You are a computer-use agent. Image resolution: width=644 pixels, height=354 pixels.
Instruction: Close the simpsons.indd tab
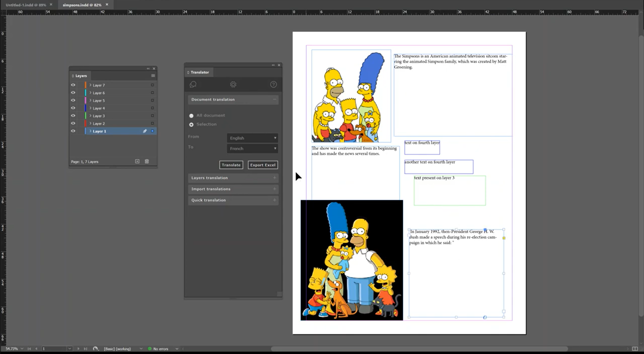point(107,5)
